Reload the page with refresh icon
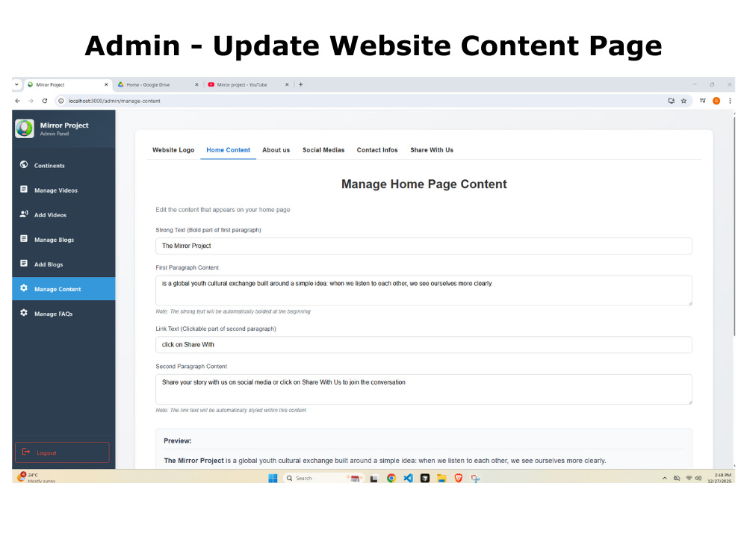Screen dimensions: 747x560 click(45, 101)
